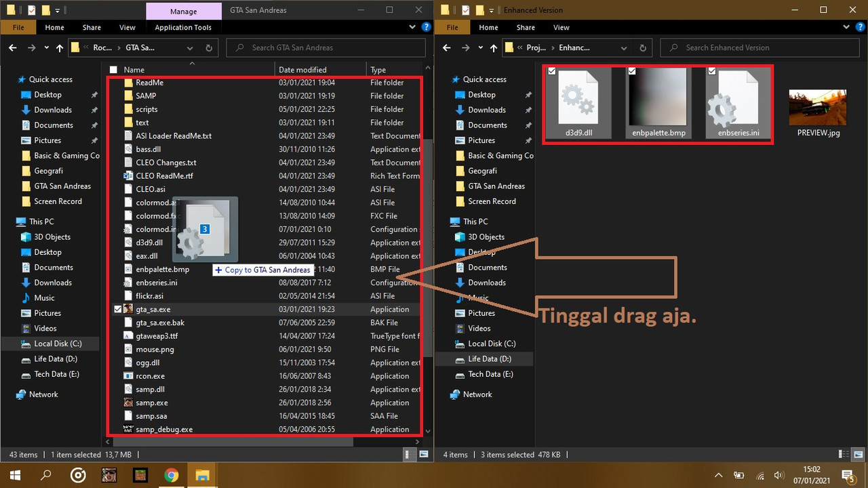Screen dimensions: 868x488
Task: Click the File Explorer taskbar icon
Action: tap(202, 474)
